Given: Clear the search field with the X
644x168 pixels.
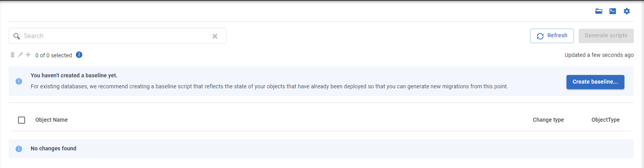Looking at the screenshot, I should click(215, 36).
